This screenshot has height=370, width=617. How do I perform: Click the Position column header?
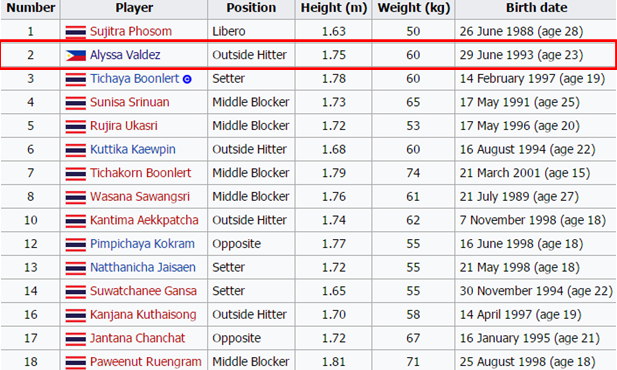(x=251, y=8)
